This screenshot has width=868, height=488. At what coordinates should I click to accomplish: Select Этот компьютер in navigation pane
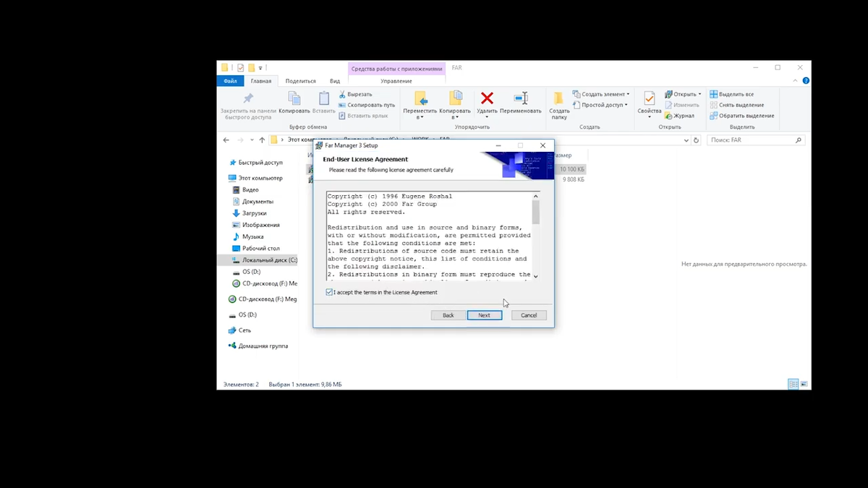pyautogui.click(x=255, y=178)
